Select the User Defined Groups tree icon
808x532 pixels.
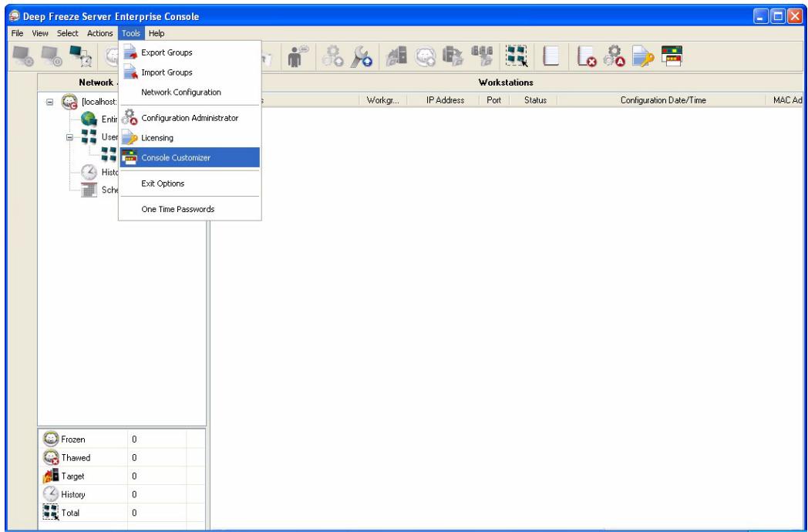point(89,136)
